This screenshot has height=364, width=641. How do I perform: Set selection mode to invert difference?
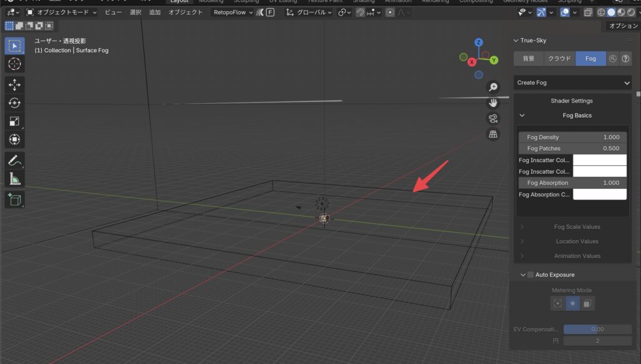click(x=39, y=26)
